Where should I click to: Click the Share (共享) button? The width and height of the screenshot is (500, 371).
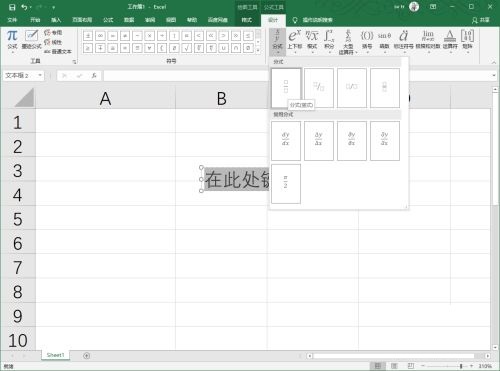click(x=481, y=20)
